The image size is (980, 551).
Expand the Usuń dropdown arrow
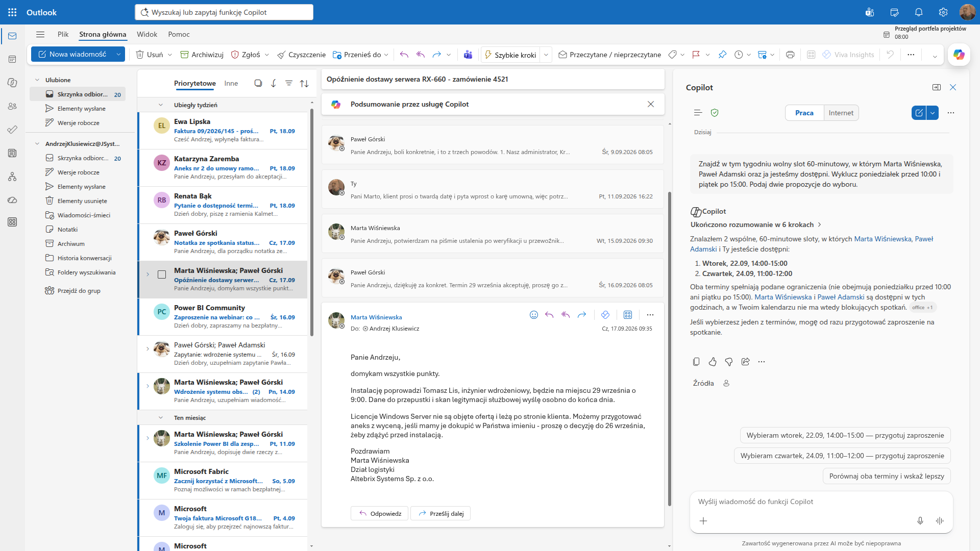pos(170,55)
